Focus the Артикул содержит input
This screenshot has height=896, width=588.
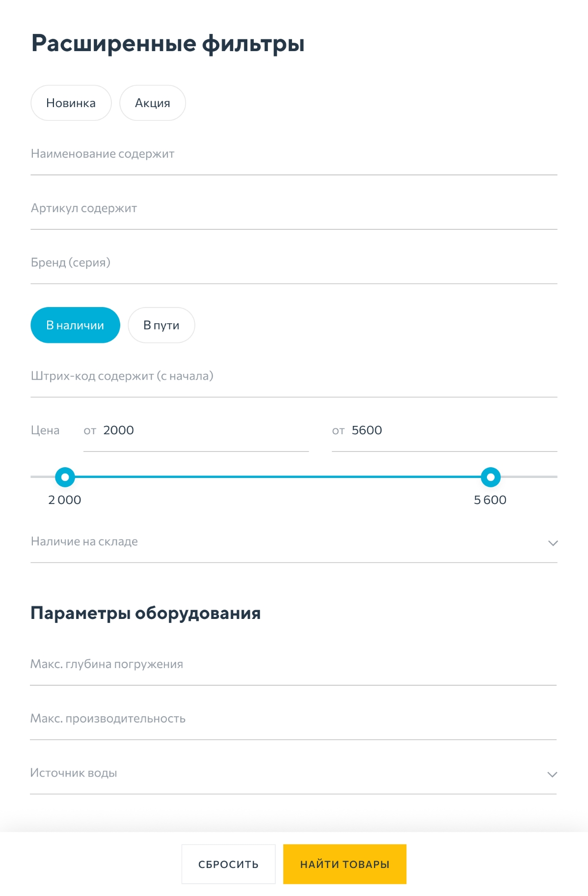[x=294, y=209]
